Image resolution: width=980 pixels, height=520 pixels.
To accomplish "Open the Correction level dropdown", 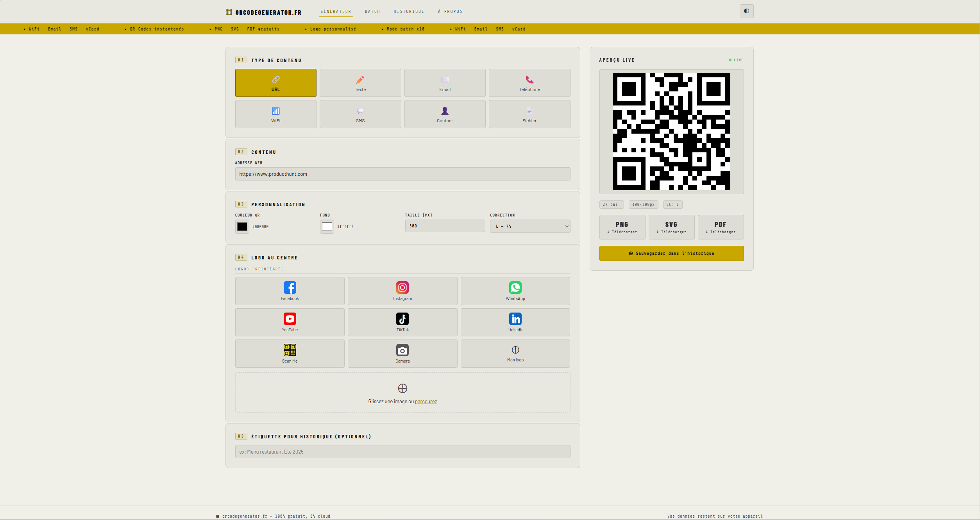I will (530, 226).
